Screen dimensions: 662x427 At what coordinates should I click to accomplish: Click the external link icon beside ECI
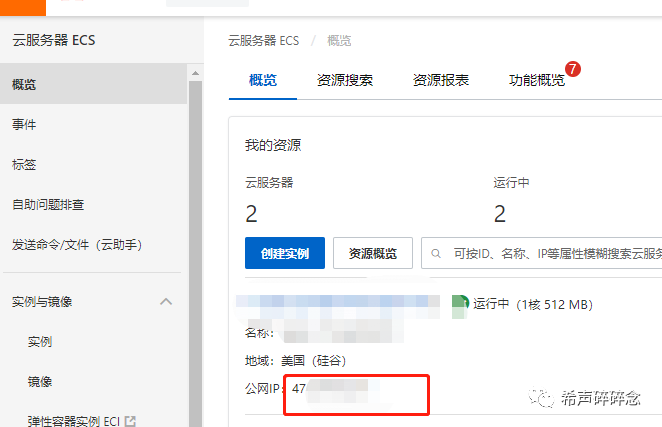coord(130,421)
